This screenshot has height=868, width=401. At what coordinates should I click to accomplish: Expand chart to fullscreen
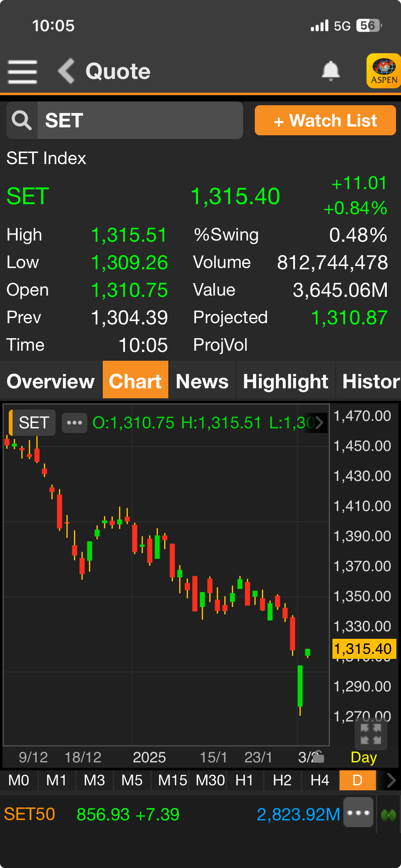pyautogui.click(x=371, y=734)
